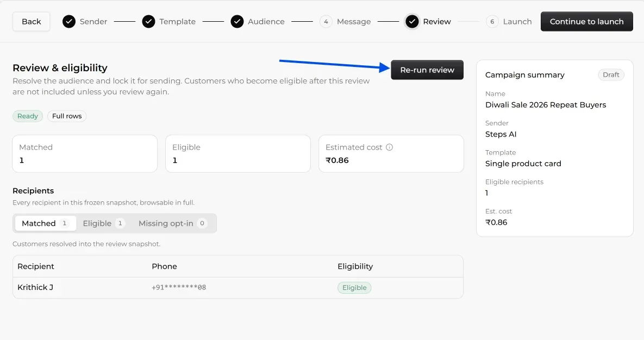
Task: Go to the Audience step label
Action: [x=266, y=21]
